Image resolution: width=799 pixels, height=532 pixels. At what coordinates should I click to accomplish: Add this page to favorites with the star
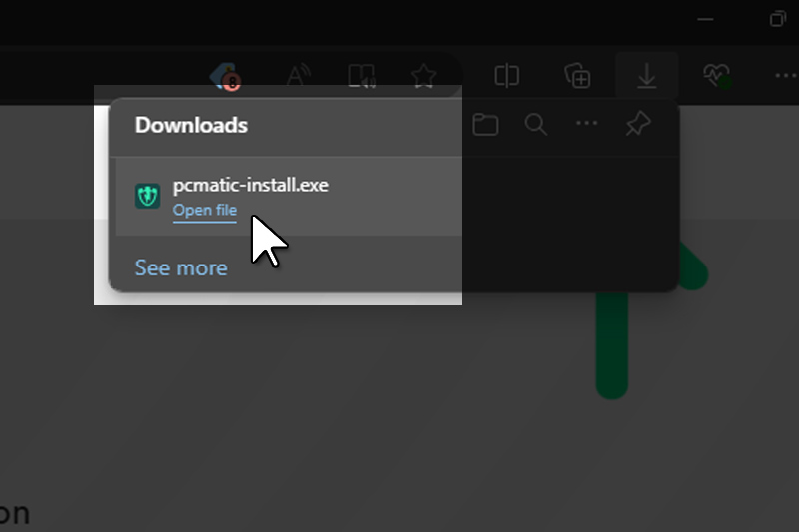pos(423,76)
